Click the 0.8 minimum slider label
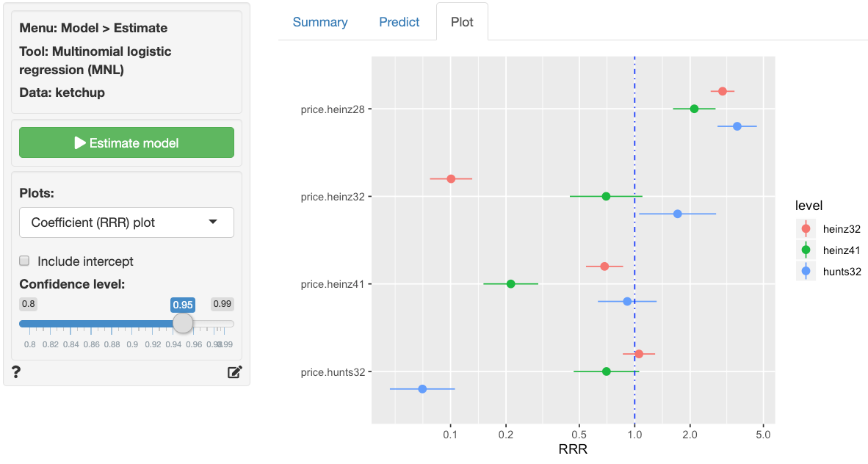 pos(29,303)
